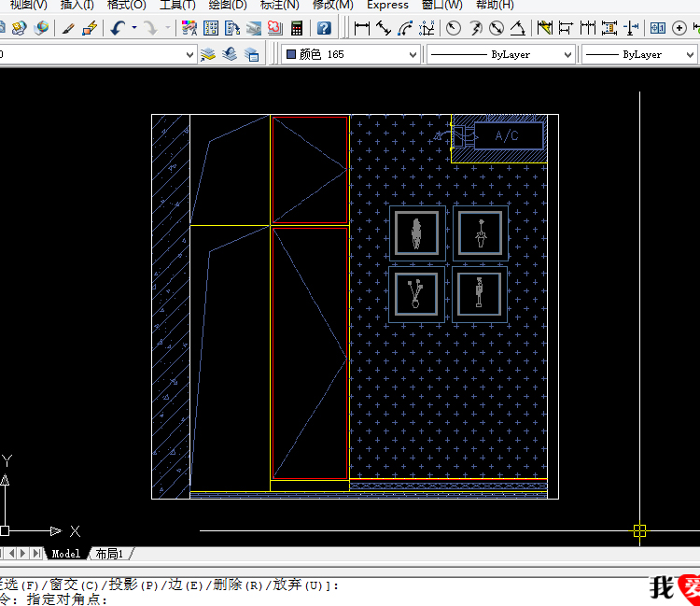Switch to the 布局1 layout tab
This screenshot has height=606, width=700.
[x=109, y=554]
